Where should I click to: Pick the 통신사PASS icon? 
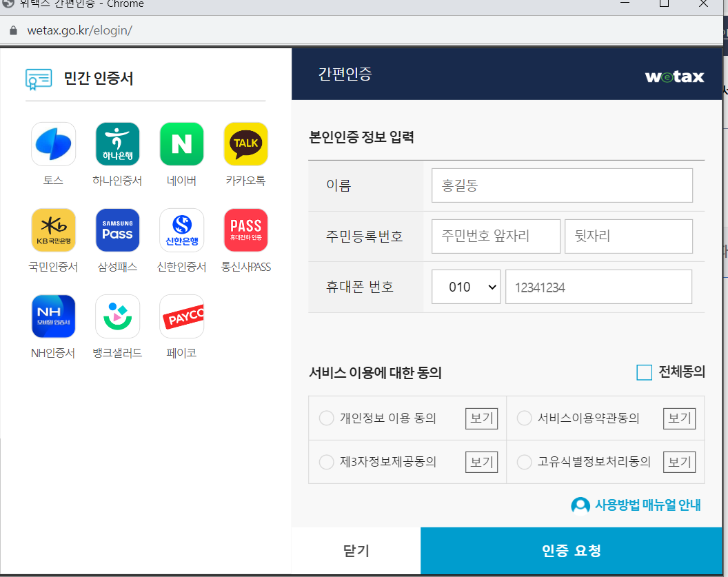tap(245, 230)
